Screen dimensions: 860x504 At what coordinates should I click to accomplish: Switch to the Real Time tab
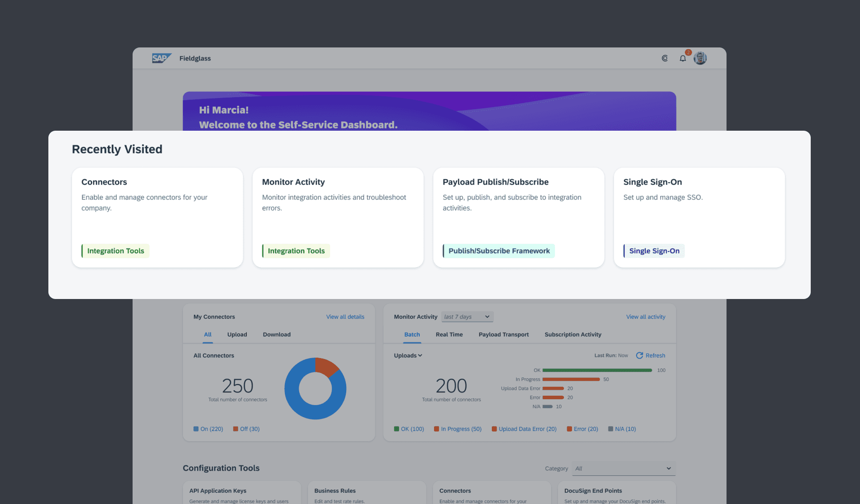coord(449,334)
